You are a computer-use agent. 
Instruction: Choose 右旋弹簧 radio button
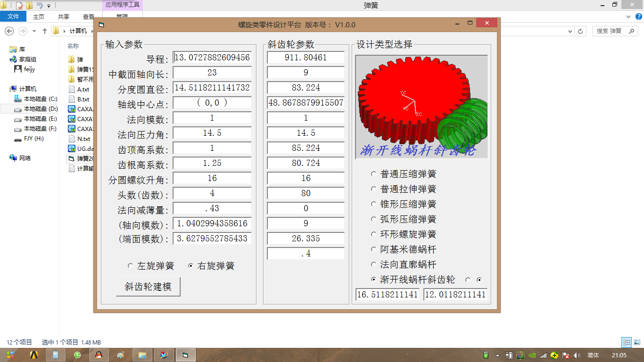pyautogui.click(x=211, y=266)
